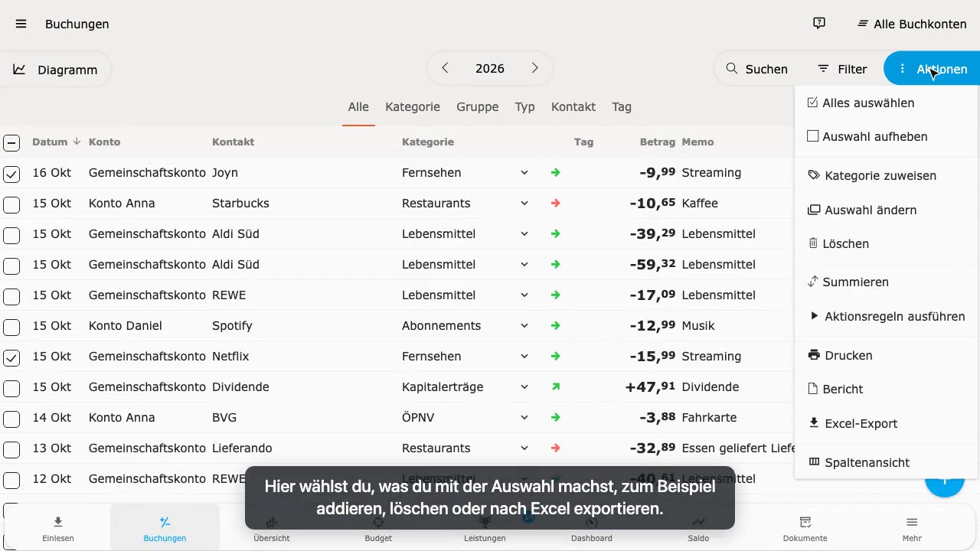Select Alles auswählen in Aktionen menu
Screen dimensions: 980x551
pyautogui.click(x=887, y=103)
